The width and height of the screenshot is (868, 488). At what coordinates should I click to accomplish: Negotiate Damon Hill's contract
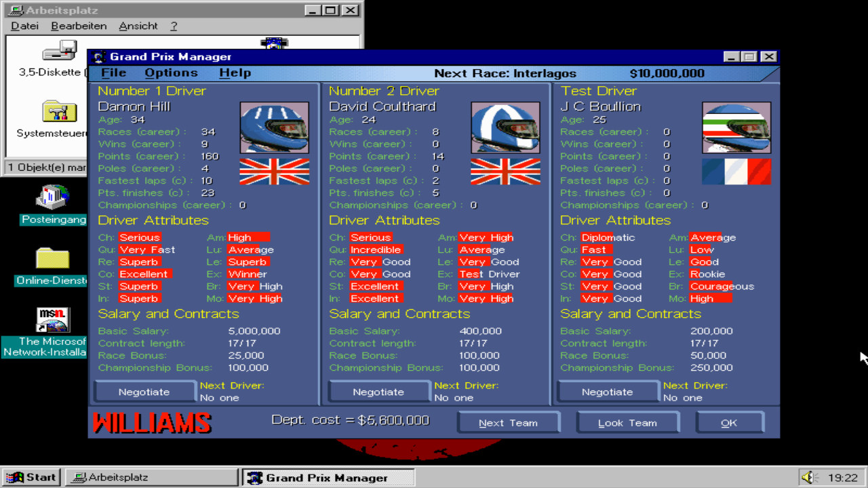click(144, 392)
